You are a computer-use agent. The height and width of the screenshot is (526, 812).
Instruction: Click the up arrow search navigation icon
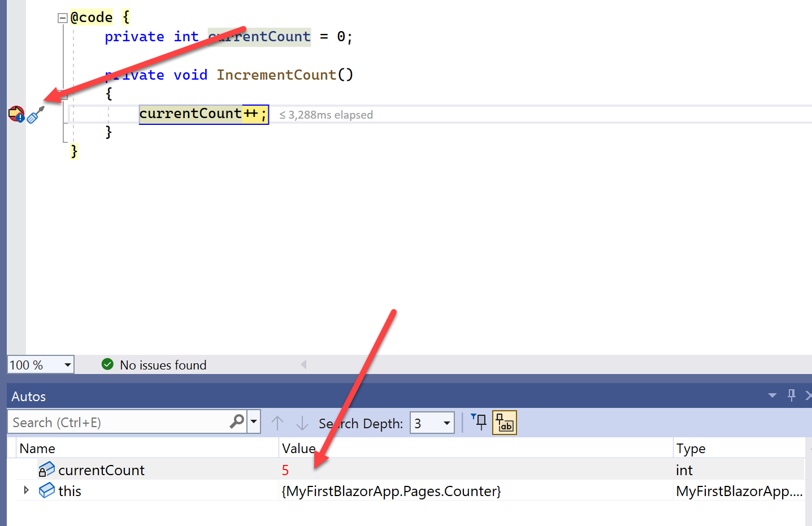point(277,423)
